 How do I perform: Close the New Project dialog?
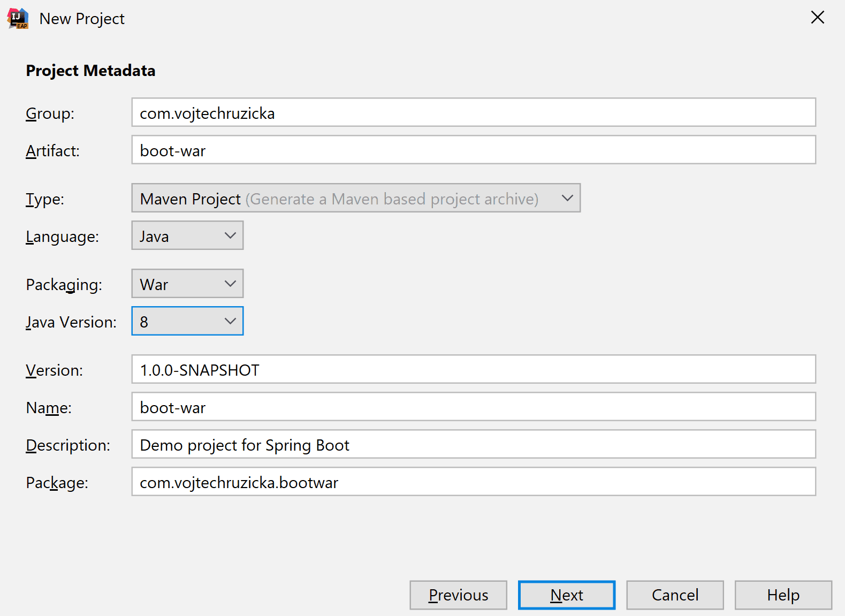pyautogui.click(x=817, y=18)
